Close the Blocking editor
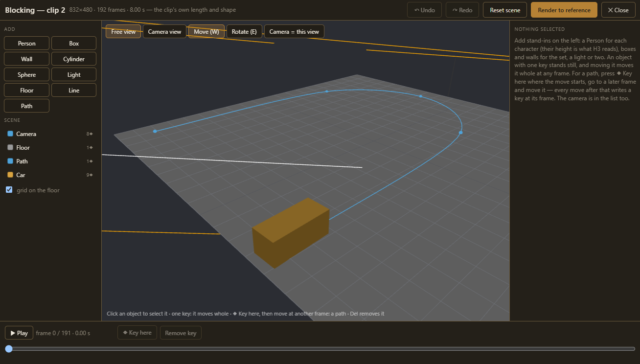The height and width of the screenshot is (364, 640). tap(618, 10)
